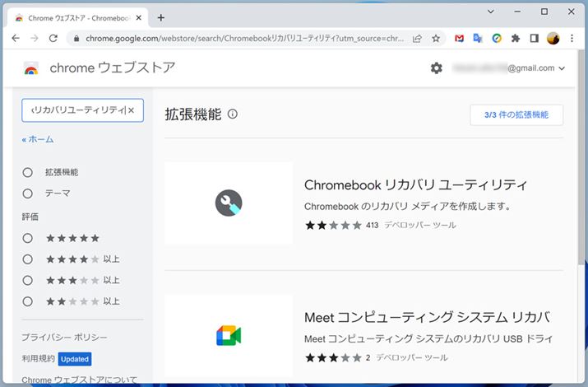Click the 3/3 件の拡張機能 button
Viewport: 588px width, 387px height.
pos(516,114)
